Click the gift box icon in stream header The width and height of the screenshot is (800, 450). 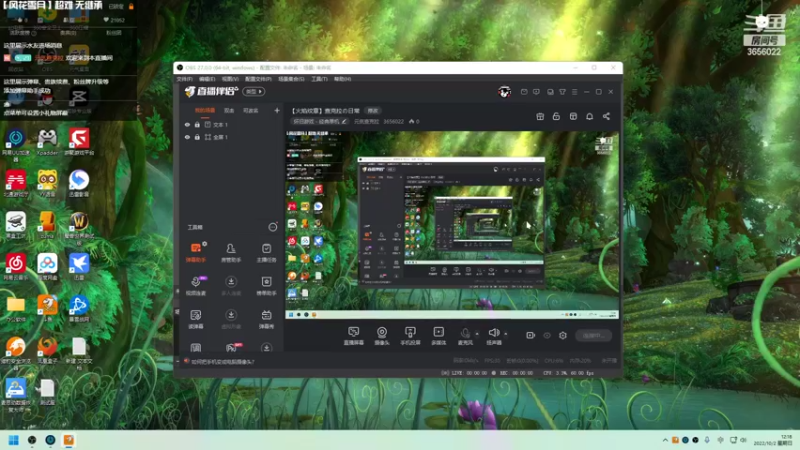540,116
